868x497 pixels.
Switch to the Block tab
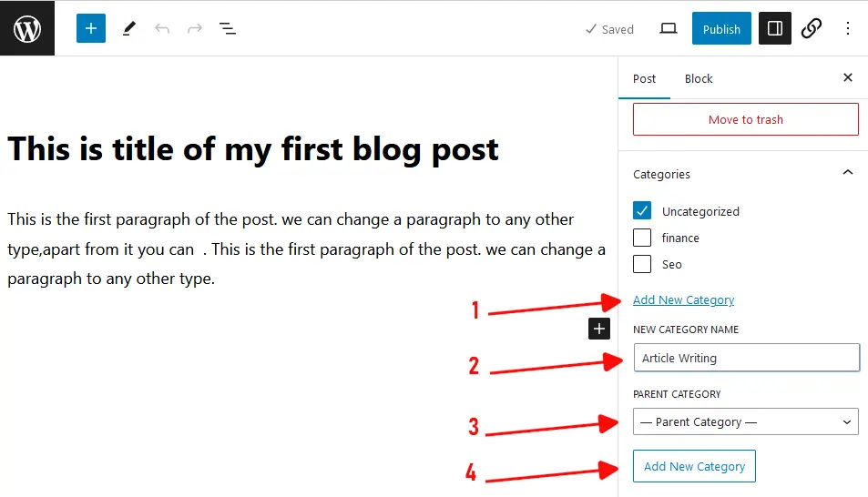click(x=699, y=78)
